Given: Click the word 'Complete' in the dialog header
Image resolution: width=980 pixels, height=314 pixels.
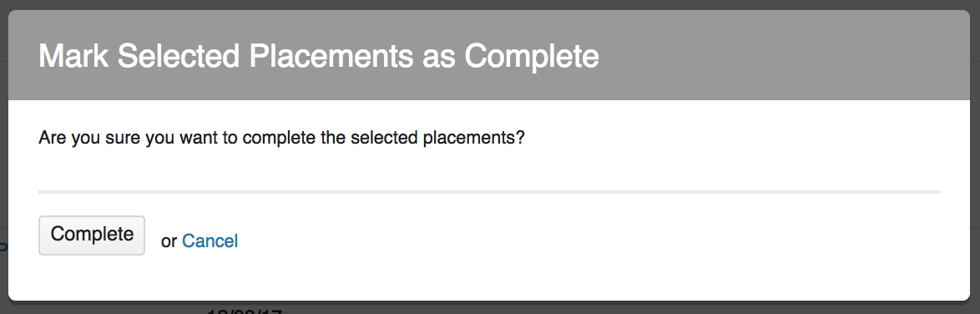Looking at the screenshot, I should [532, 56].
